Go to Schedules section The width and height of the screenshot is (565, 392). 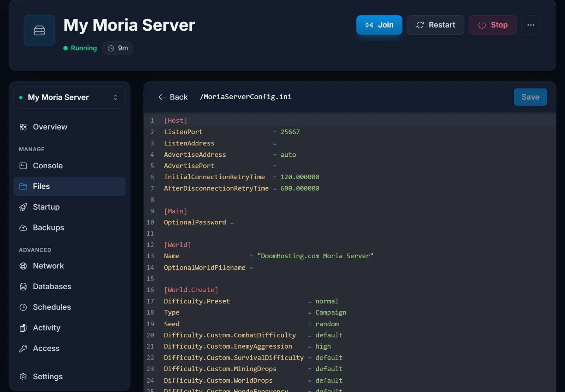point(70,307)
